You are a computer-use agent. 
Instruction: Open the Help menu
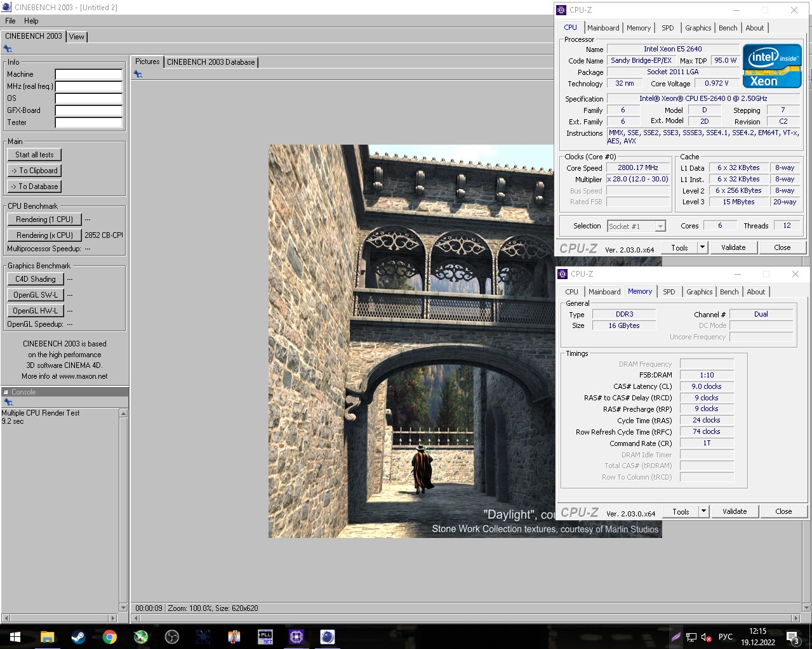tap(31, 21)
